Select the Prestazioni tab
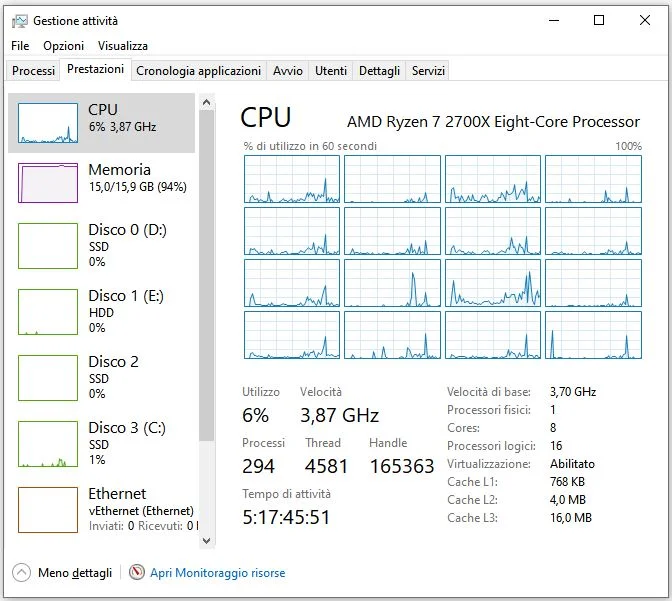The height and width of the screenshot is (601, 672). pyautogui.click(x=96, y=69)
